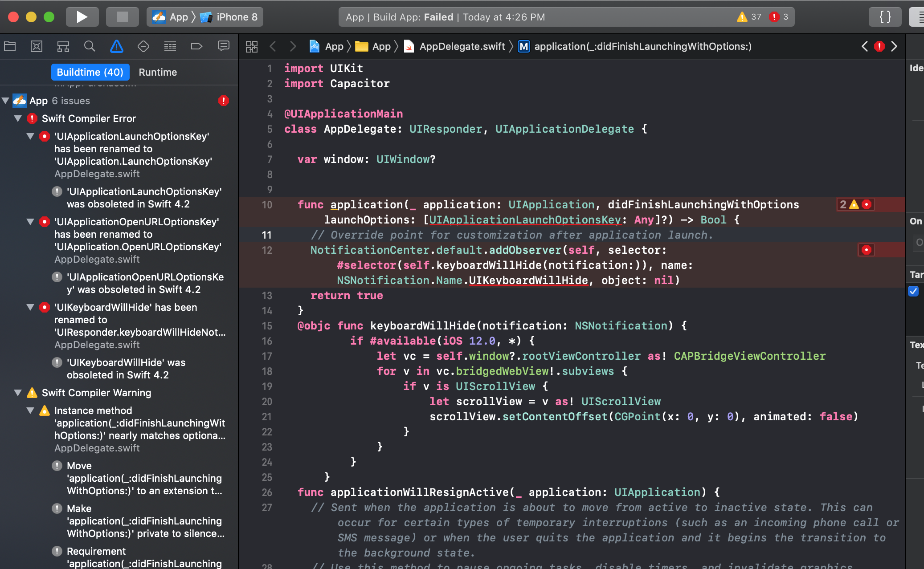Click the red error icon on App issues row
This screenshot has height=569, width=924.
(x=224, y=101)
